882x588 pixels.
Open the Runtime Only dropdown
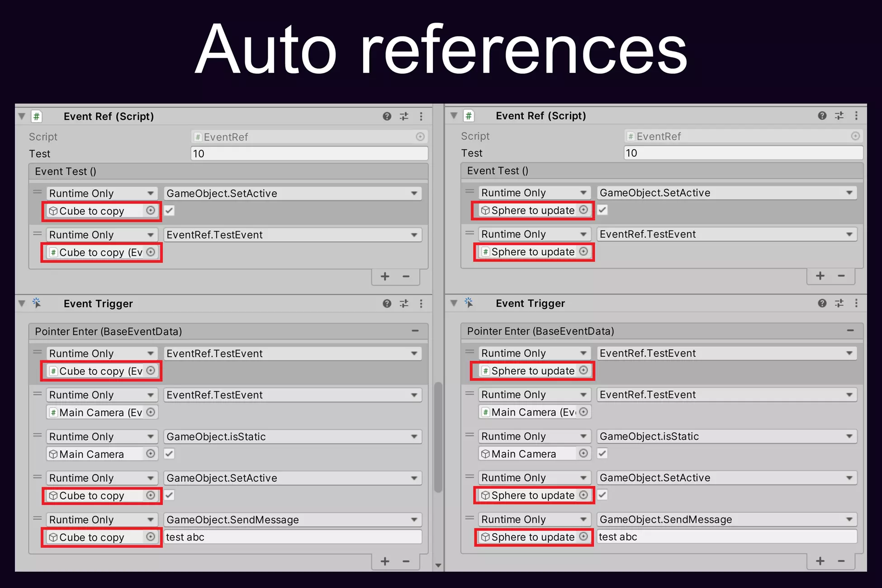pos(101,193)
